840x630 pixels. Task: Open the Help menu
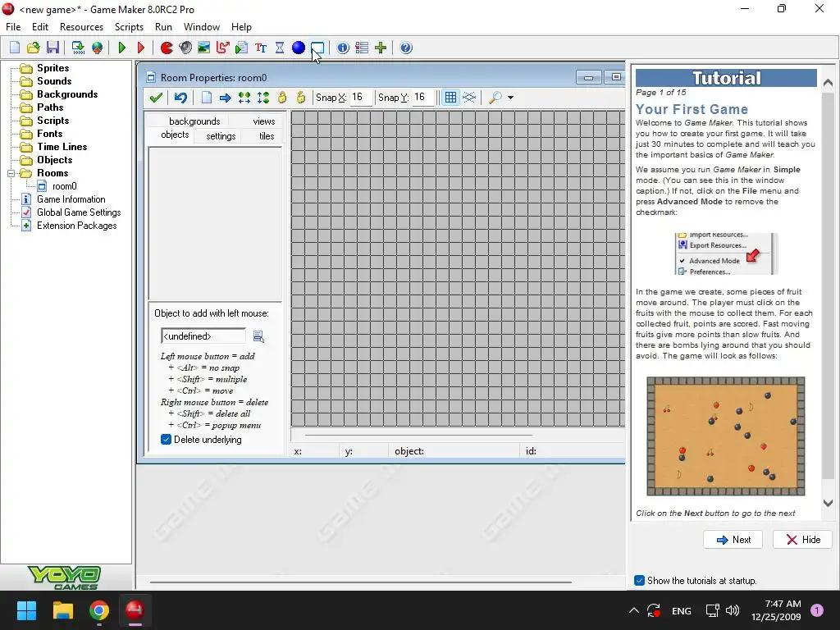pos(242,27)
